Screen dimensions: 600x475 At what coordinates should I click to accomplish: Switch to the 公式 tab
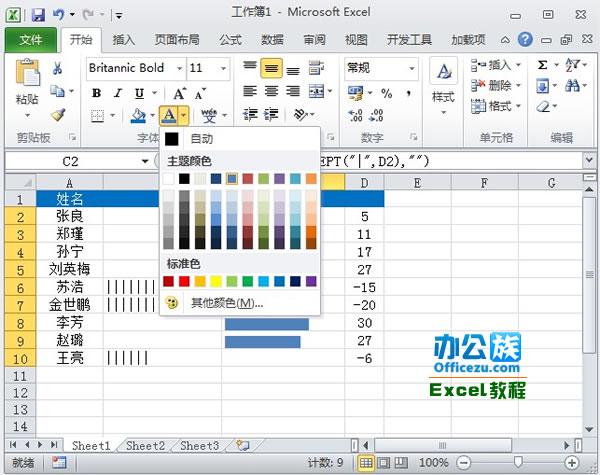click(x=230, y=40)
